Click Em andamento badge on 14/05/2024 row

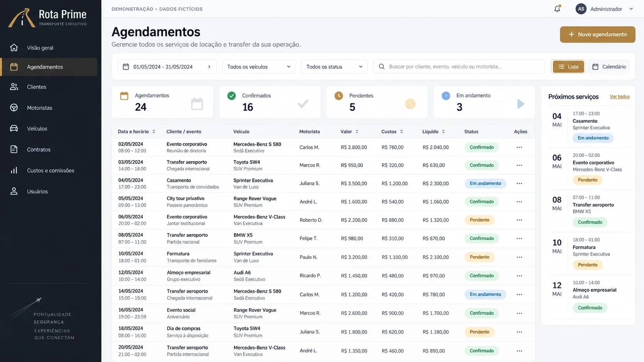pyautogui.click(x=485, y=295)
